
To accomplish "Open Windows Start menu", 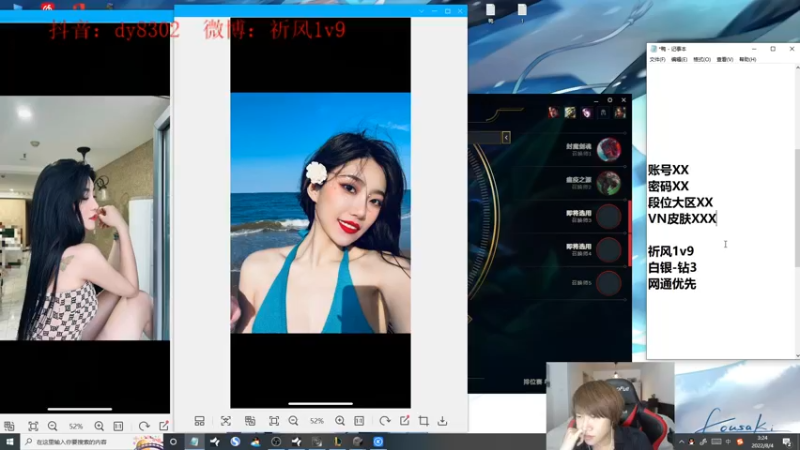I will click(x=10, y=442).
